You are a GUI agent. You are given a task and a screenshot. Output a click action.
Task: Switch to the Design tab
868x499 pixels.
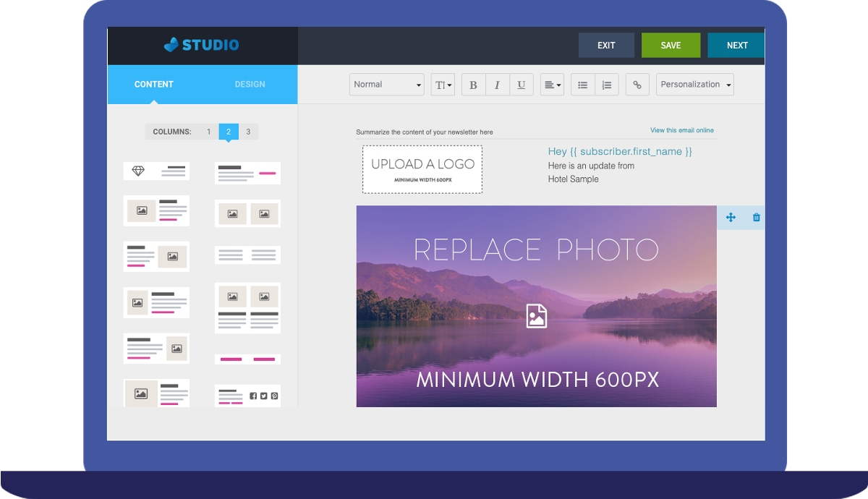click(x=250, y=84)
